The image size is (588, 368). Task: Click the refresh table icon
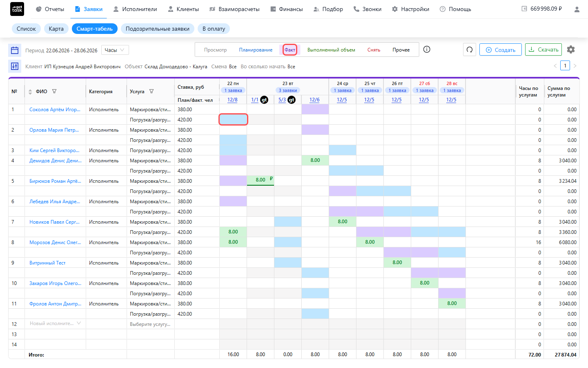point(470,49)
